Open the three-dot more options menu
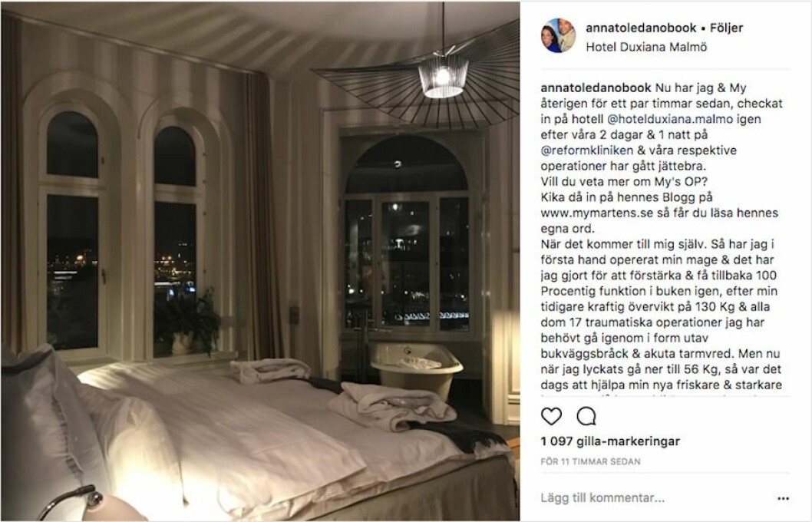812x522 pixels. [x=783, y=498]
